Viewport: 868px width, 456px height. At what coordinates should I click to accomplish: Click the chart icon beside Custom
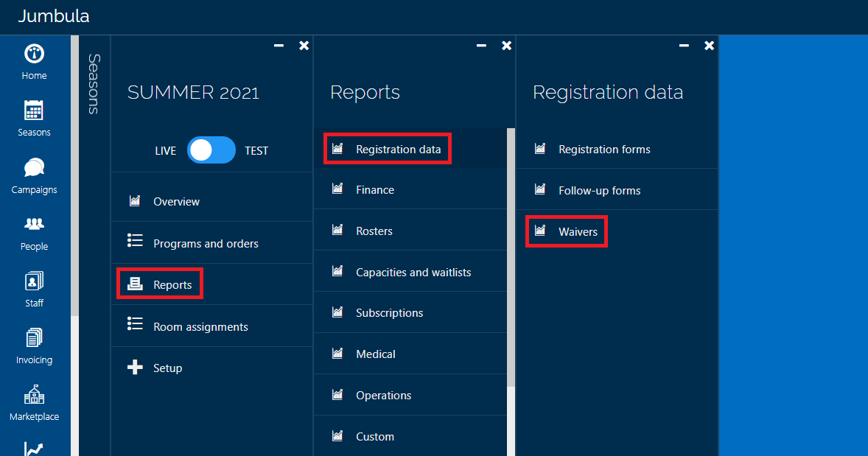click(337, 435)
